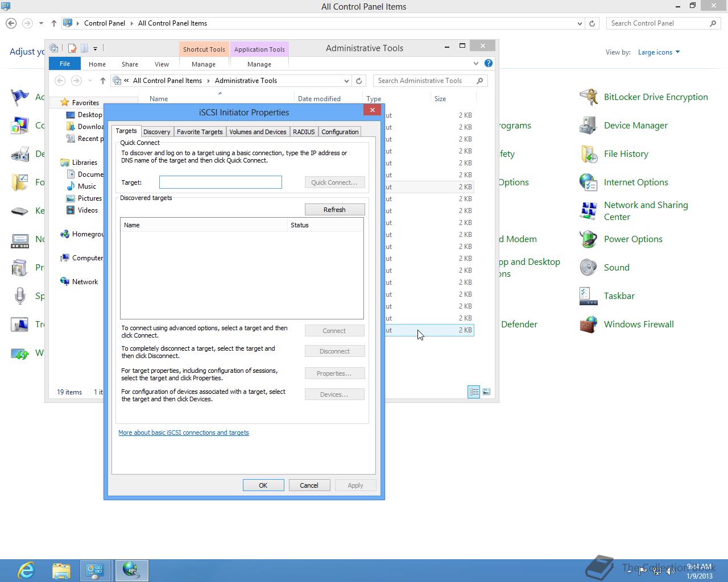Switch to large icons view button
Viewport: 728px width, 582px height.
(486, 392)
